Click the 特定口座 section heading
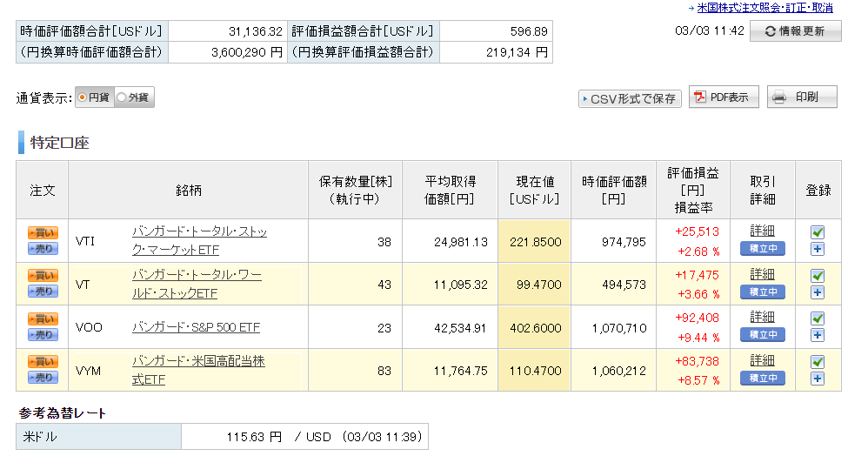The height and width of the screenshot is (456, 868). click(x=59, y=143)
